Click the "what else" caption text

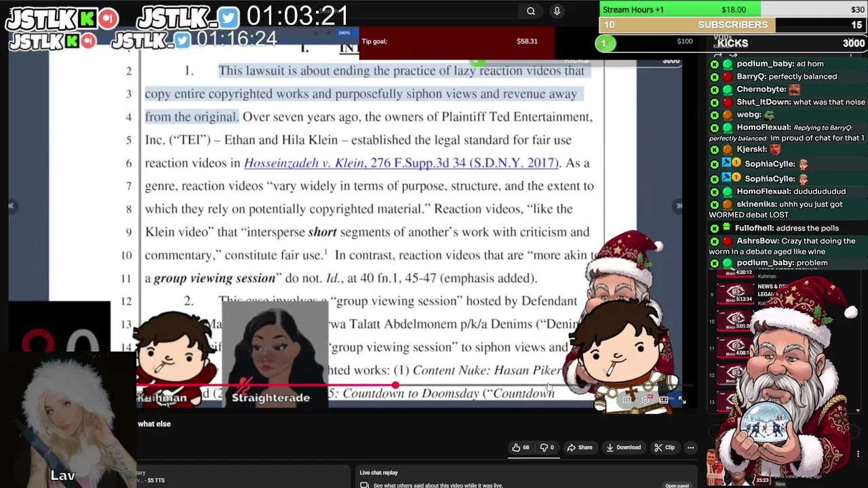pyautogui.click(x=154, y=424)
